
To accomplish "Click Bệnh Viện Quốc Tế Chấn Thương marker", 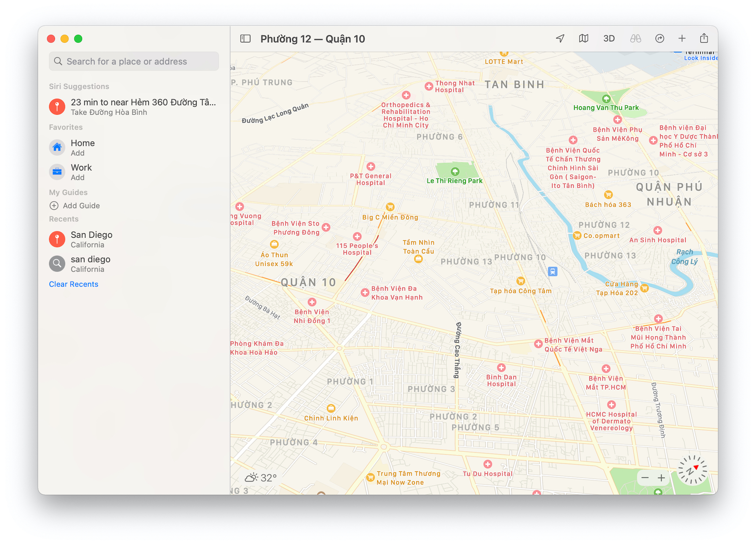I will (573, 140).
